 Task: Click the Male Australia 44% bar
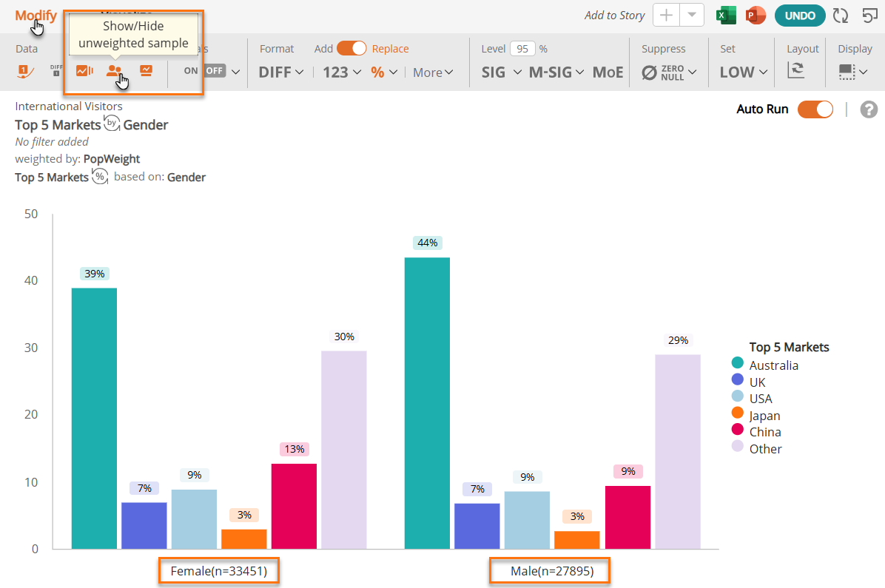(x=427, y=403)
